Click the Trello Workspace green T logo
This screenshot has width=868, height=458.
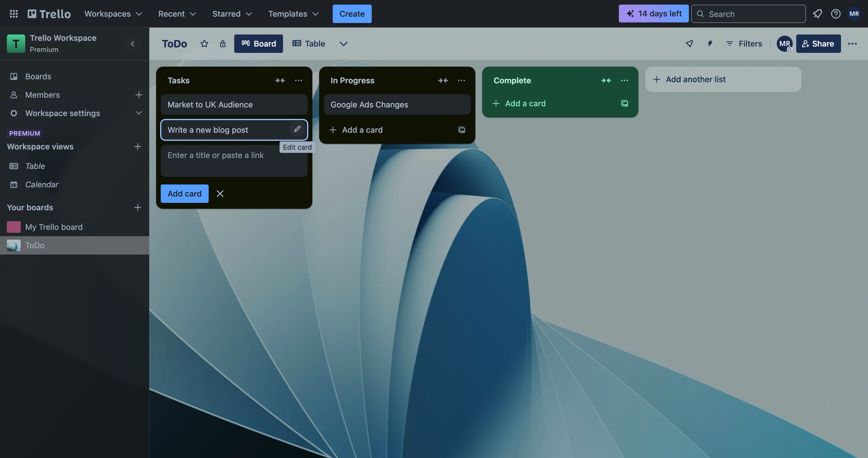16,43
